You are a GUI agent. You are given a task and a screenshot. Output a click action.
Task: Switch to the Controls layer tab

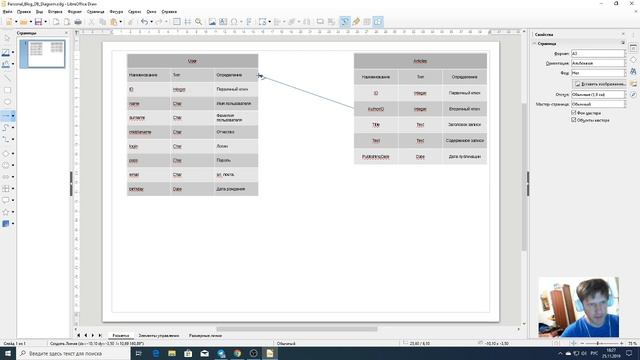pyautogui.click(x=159, y=336)
